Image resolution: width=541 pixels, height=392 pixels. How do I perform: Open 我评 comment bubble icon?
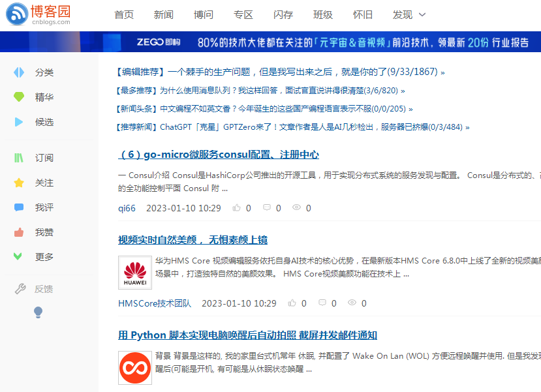[20, 207]
